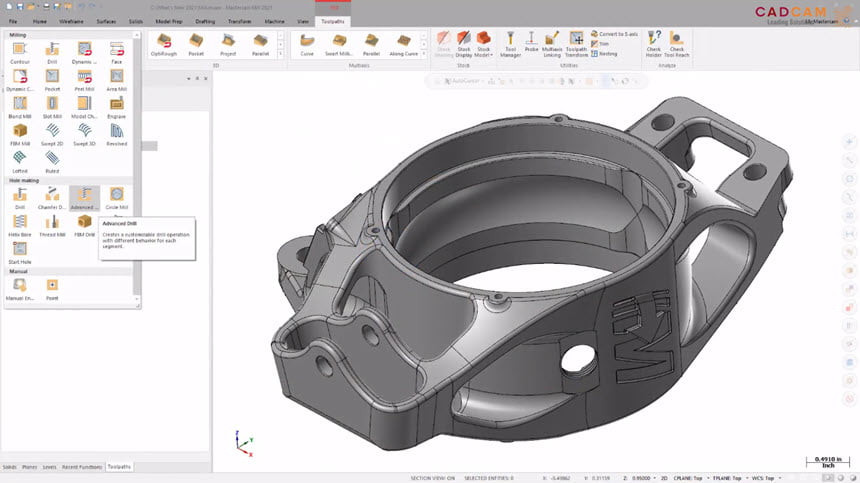Image resolution: width=860 pixels, height=483 pixels.
Task: Open the TPLANE dropdown in status bar
Action: pyautogui.click(x=729, y=479)
